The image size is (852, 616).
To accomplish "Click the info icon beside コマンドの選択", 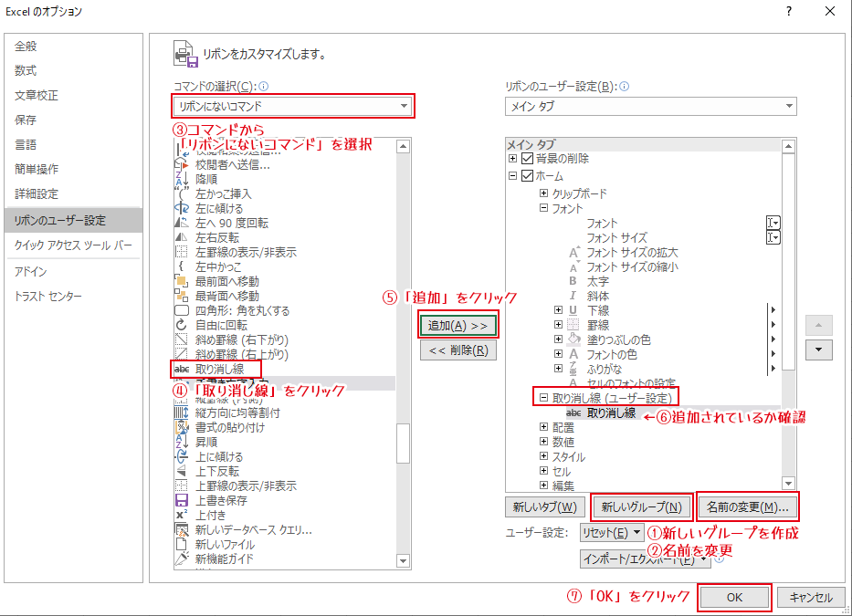I will coord(264,87).
